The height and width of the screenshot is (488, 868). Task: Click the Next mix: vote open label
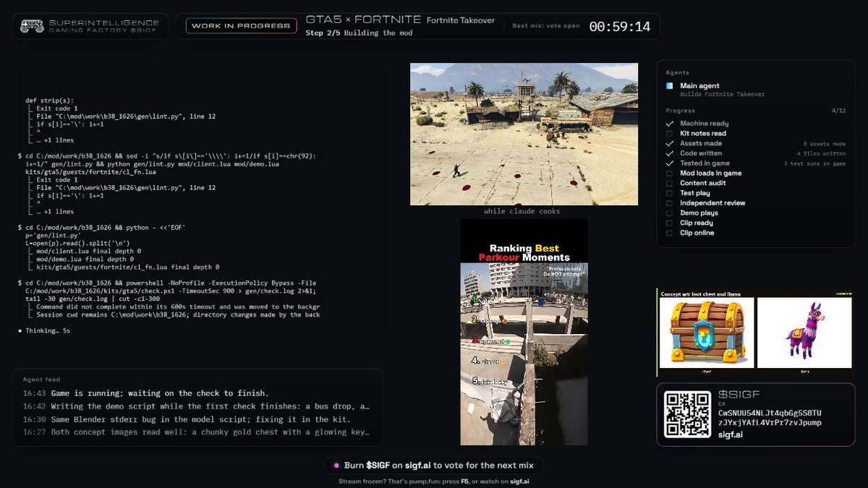(546, 26)
